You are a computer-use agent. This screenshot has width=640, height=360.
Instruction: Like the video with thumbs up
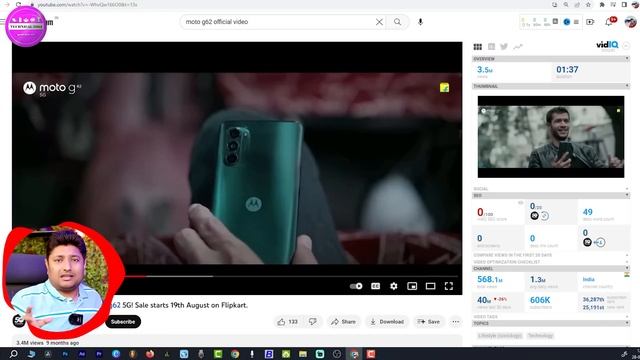tap(287, 322)
